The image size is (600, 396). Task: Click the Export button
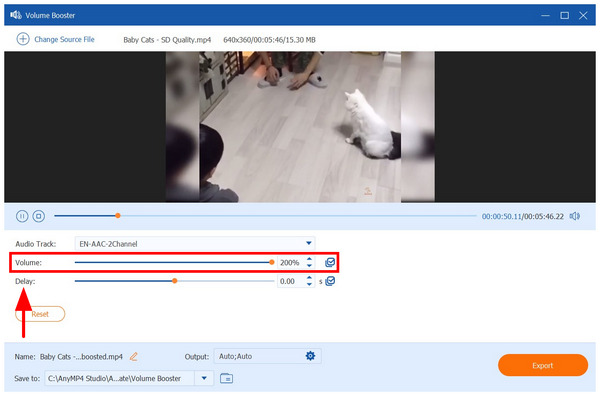[543, 365]
